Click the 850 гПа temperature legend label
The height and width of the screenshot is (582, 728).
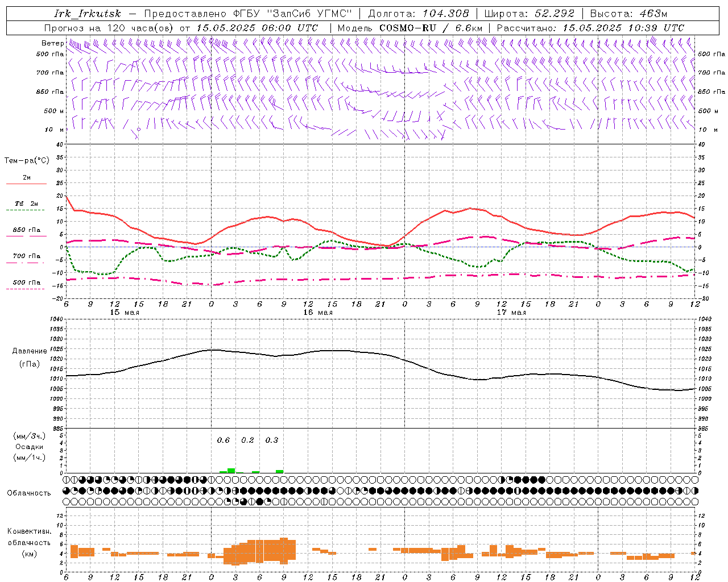tap(26, 230)
